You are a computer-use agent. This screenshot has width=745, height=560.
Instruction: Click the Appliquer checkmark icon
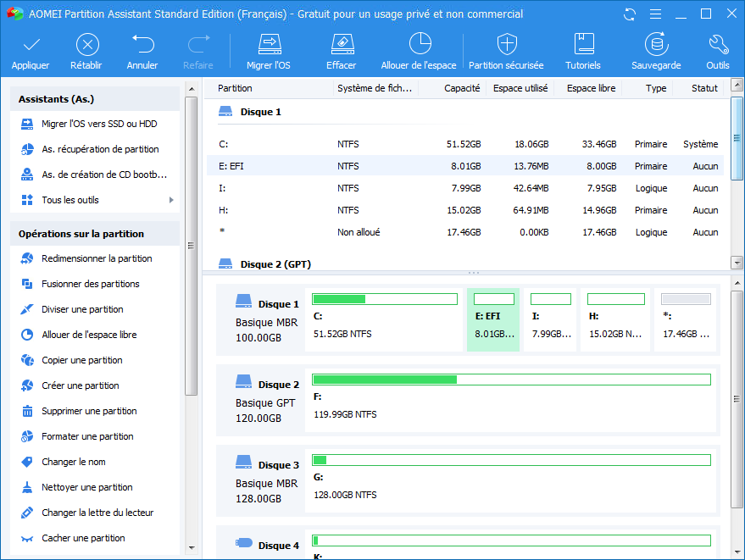[31, 45]
